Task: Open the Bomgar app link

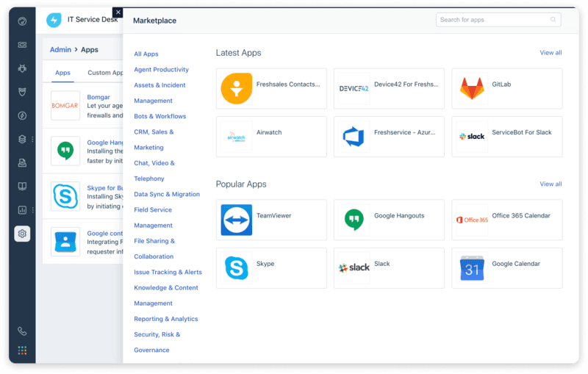Action: pos(98,97)
